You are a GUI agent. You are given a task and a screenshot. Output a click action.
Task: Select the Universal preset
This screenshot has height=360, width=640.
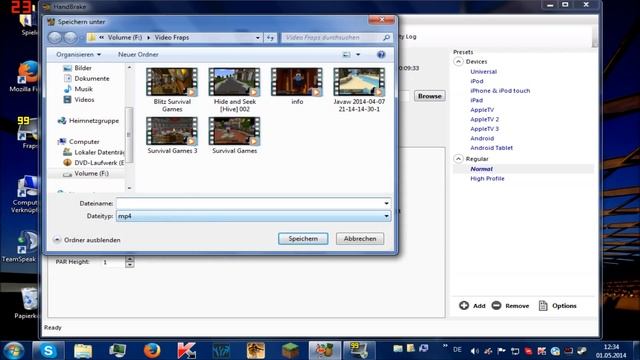point(483,72)
